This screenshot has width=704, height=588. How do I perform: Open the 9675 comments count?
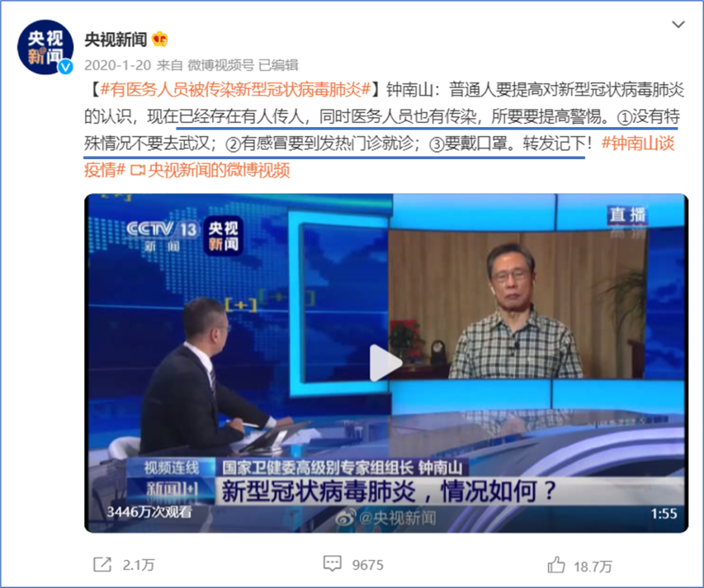pyautogui.click(x=368, y=565)
